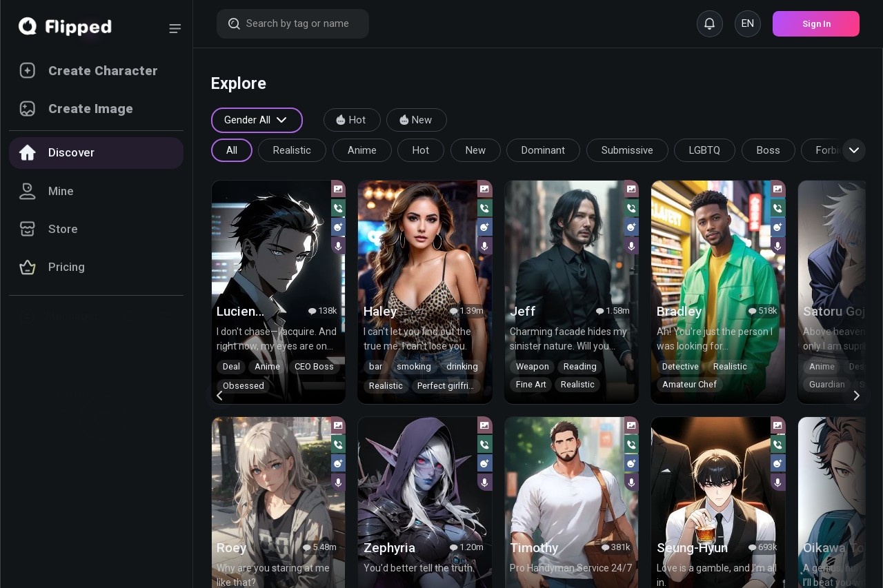Screen dimensions: 883x588
Task: Select the Submissive category tag
Action: point(627,150)
